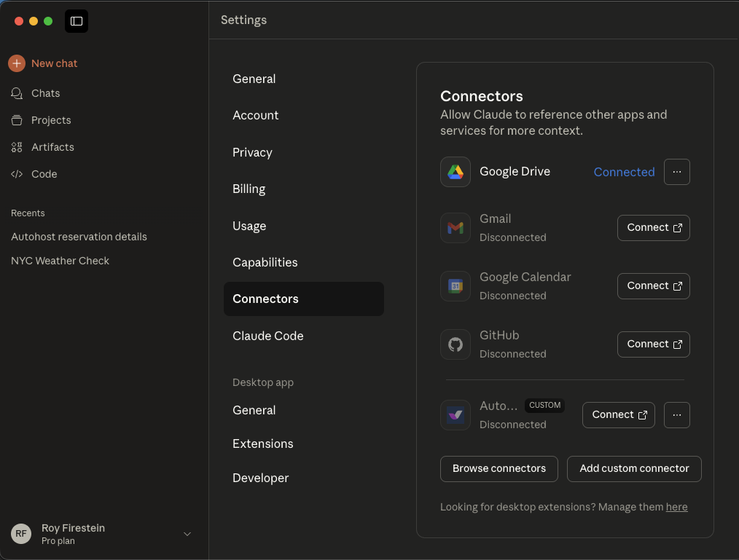Click the 'here' link for desktop extensions
The height and width of the screenshot is (560, 739).
coord(676,506)
